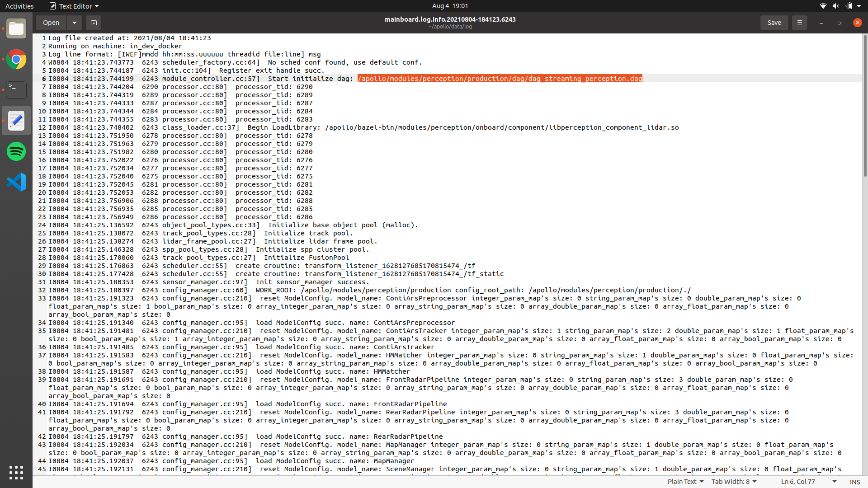The height and width of the screenshot is (488, 868).
Task: Click line number 12
Action: coord(42,127)
